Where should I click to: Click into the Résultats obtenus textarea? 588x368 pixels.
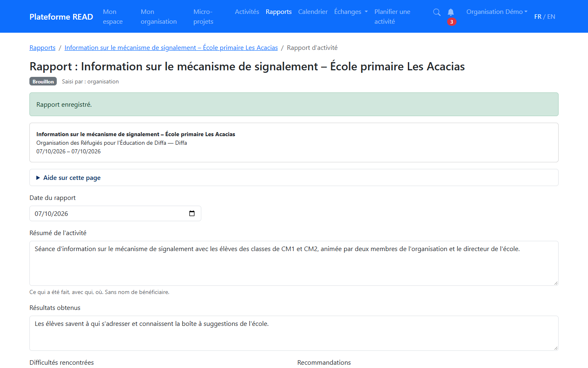tap(294, 333)
